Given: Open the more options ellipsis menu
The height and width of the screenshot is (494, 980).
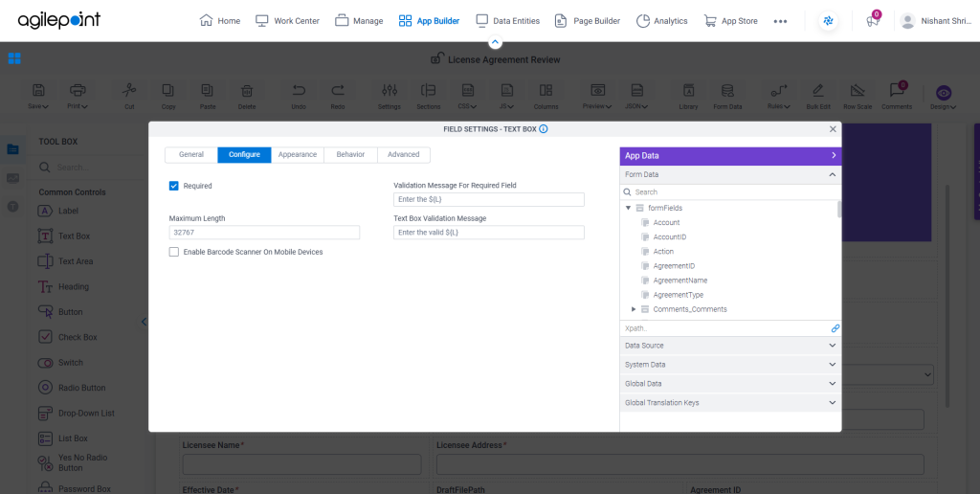Looking at the screenshot, I should tap(780, 21).
